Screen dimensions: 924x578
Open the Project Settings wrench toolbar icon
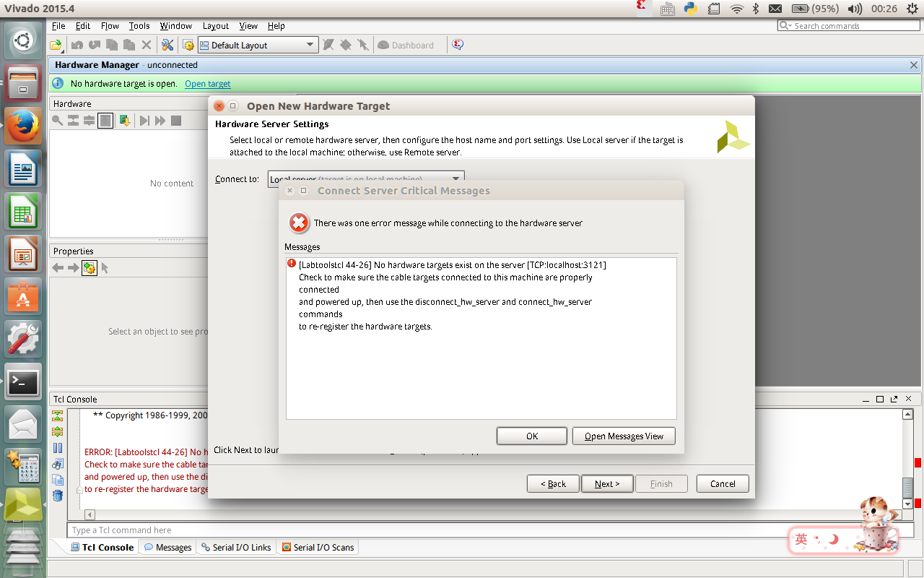click(167, 45)
